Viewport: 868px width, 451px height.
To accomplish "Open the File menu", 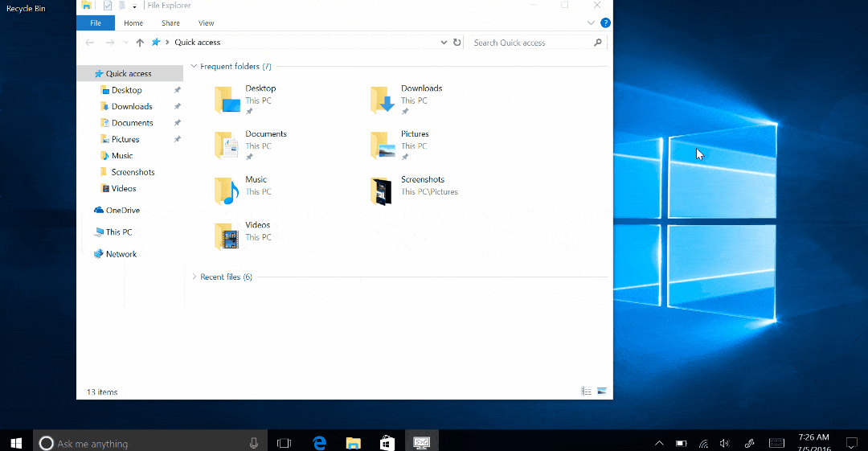I will click(96, 23).
